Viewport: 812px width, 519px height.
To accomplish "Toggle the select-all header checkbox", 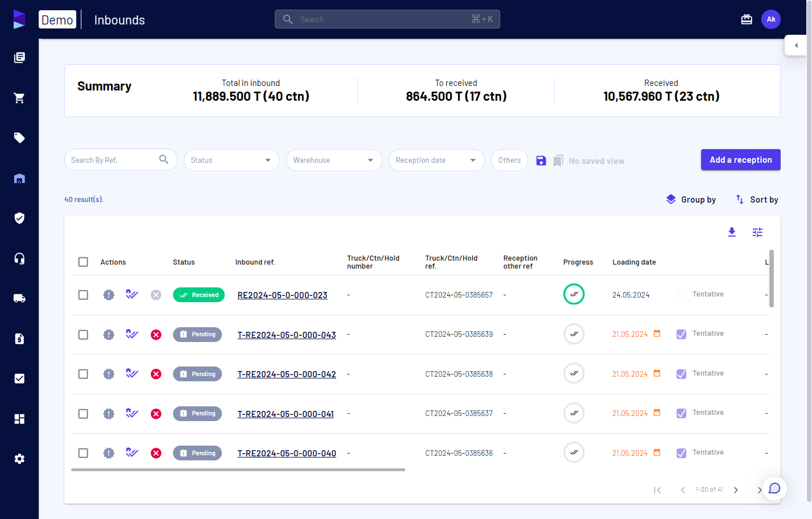I will (83, 262).
